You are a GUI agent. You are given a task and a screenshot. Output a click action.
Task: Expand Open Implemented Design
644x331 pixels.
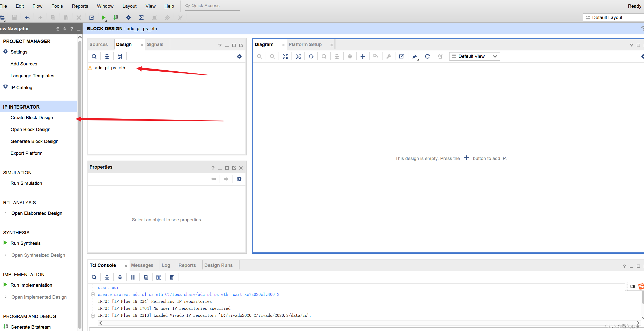pyautogui.click(x=6, y=297)
